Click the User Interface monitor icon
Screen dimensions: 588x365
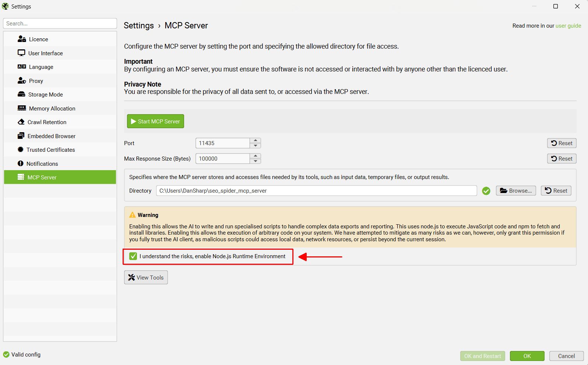(21, 53)
